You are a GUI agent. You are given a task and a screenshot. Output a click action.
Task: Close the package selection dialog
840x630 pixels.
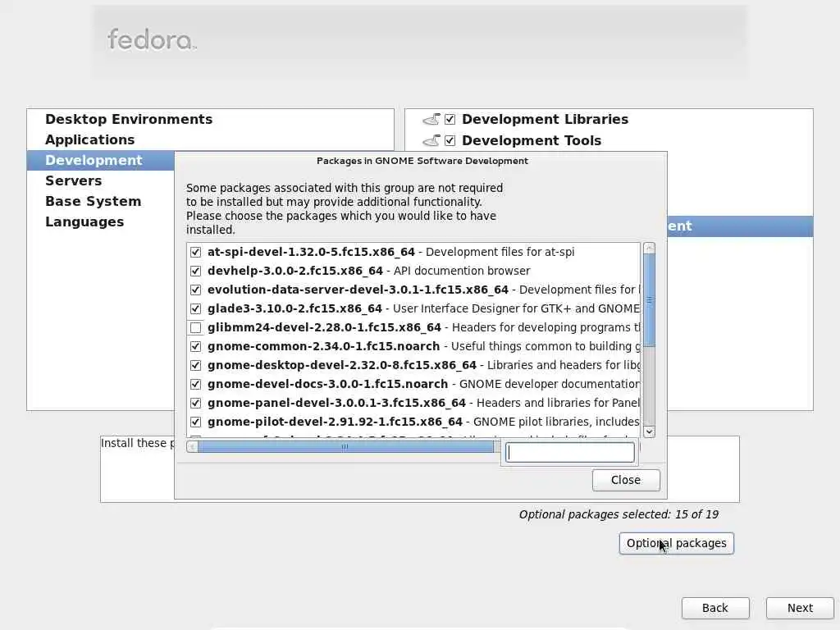click(626, 480)
